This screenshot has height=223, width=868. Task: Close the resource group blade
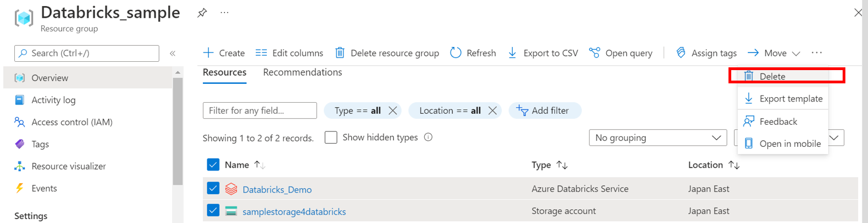[858, 12]
